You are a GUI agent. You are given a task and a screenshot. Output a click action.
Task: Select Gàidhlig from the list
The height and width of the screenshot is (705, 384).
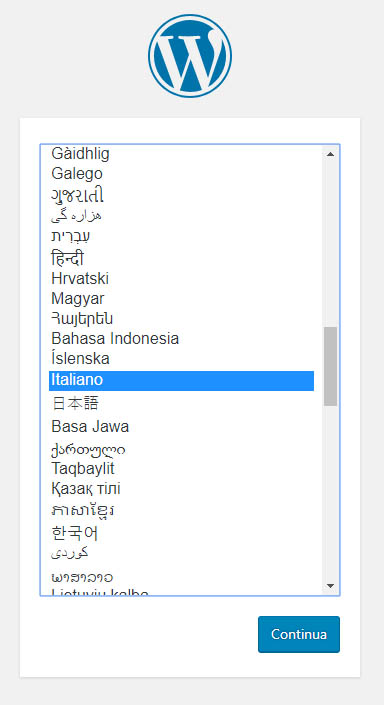[181, 154]
